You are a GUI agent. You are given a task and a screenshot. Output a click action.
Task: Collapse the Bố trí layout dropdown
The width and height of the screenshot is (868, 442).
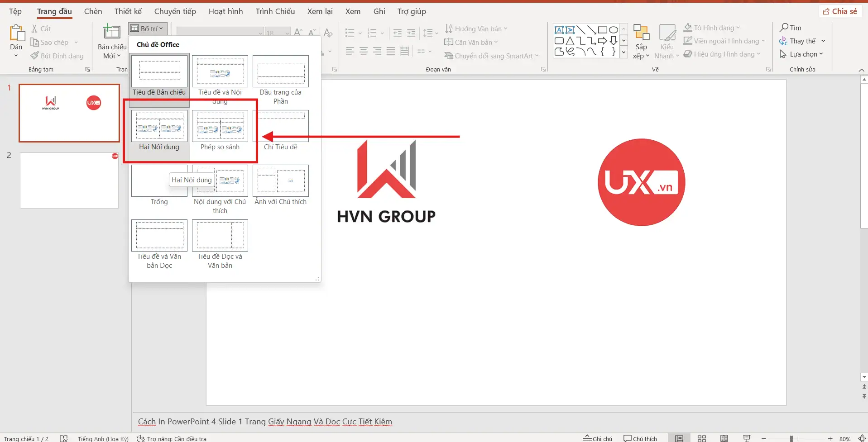(148, 29)
